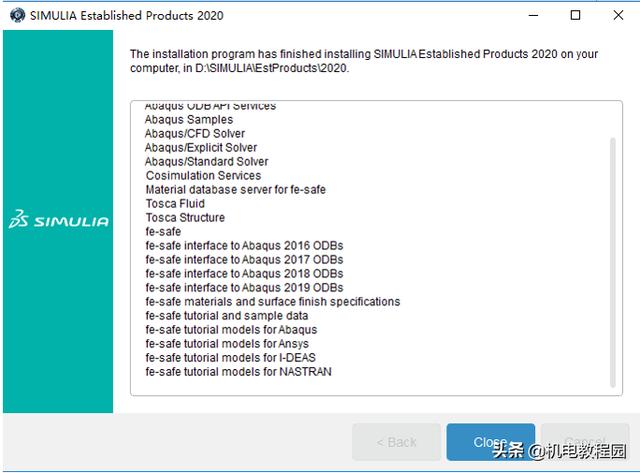Minimize the SIMULIA installer window
Image resolution: width=640 pixels, height=473 pixels.
pos(533,16)
